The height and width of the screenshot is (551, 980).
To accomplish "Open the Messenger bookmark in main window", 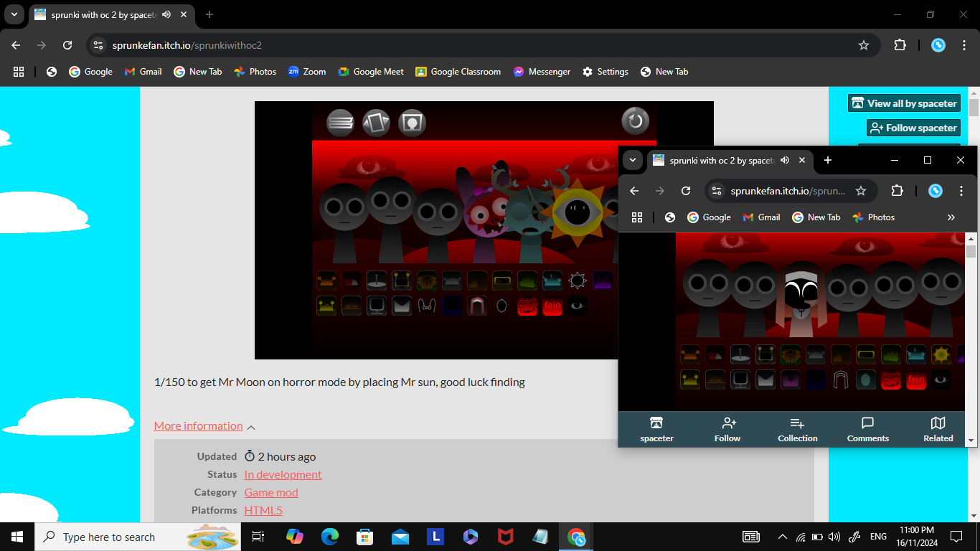I will (542, 72).
